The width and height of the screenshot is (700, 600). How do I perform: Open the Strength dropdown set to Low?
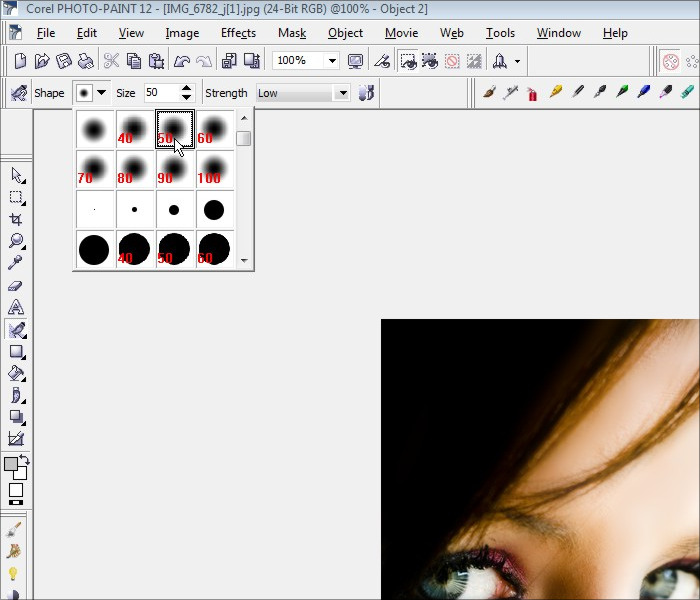tap(342, 93)
